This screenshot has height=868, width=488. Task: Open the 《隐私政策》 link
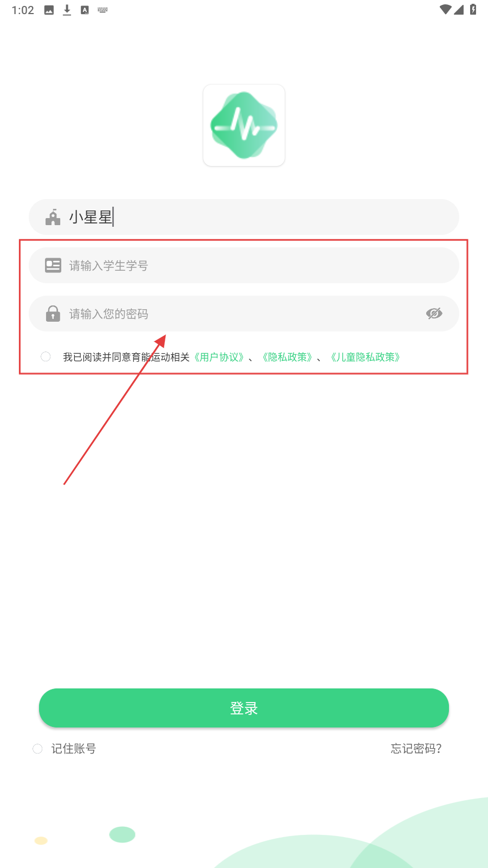(287, 357)
